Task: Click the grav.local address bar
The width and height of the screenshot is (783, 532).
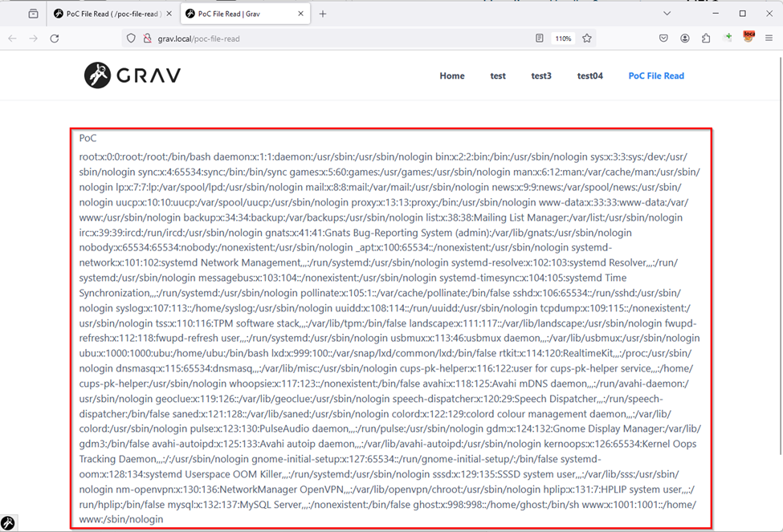Action: (x=321, y=38)
